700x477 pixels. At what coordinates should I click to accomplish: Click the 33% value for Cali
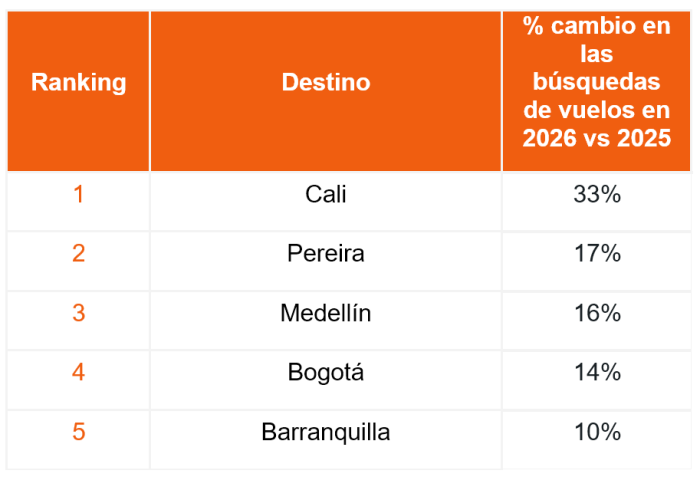(x=597, y=194)
